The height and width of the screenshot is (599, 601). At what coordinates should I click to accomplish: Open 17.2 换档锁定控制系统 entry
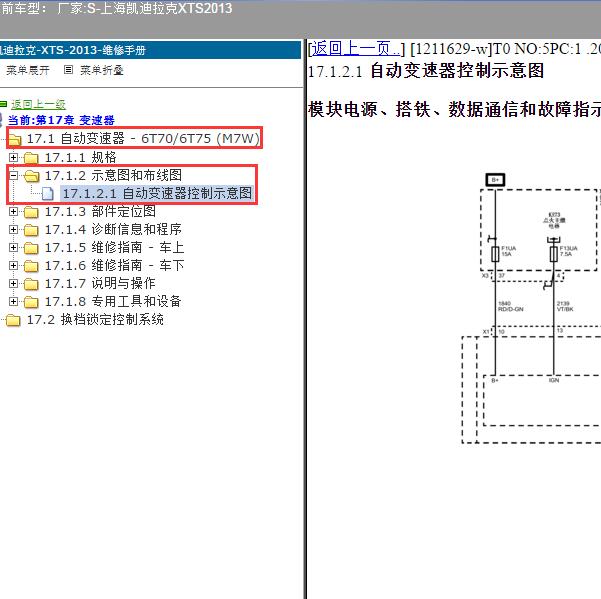[95, 319]
